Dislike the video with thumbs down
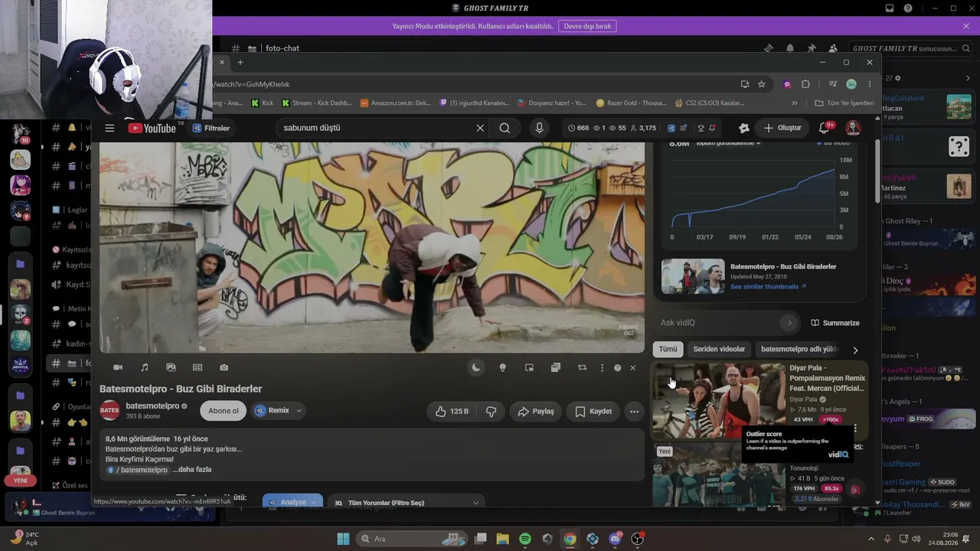980x551 pixels. point(491,411)
